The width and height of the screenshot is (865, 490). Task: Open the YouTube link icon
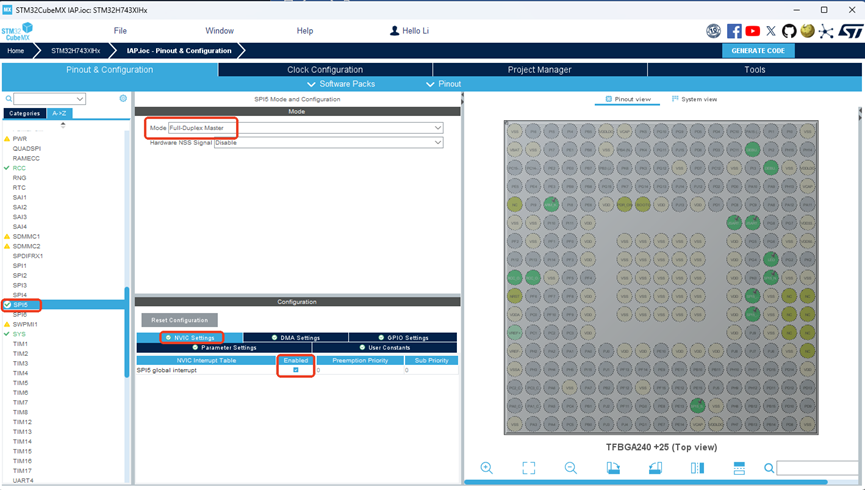[x=752, y=31]
